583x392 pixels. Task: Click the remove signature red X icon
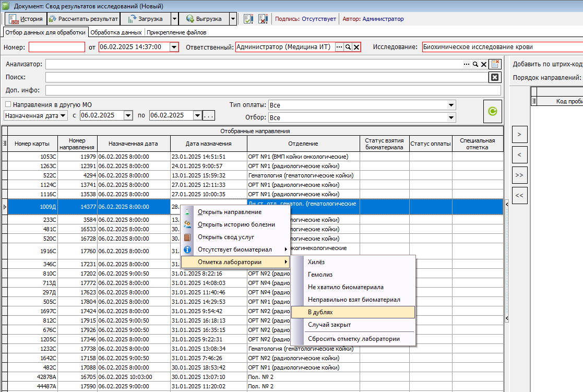coord(263,19)
